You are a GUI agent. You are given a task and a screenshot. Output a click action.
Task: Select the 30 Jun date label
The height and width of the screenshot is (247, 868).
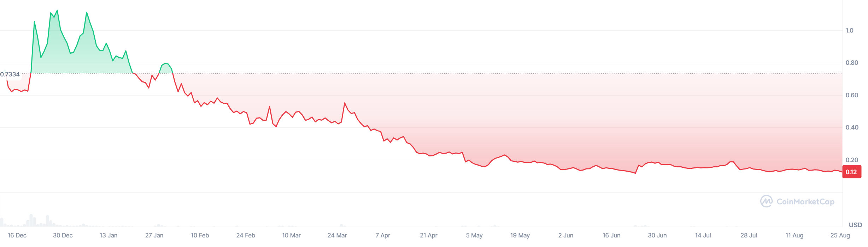tap(657, 235)
